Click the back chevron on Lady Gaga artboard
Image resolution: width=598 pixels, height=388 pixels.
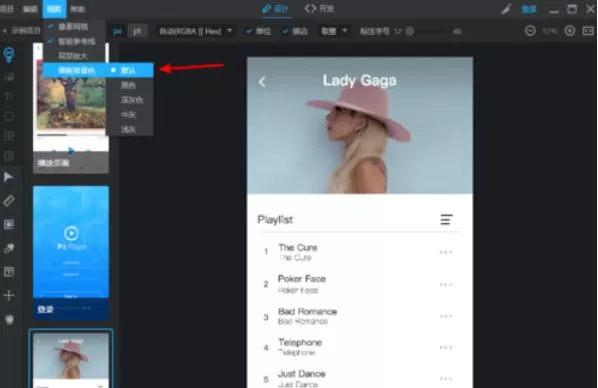[262, 81]
